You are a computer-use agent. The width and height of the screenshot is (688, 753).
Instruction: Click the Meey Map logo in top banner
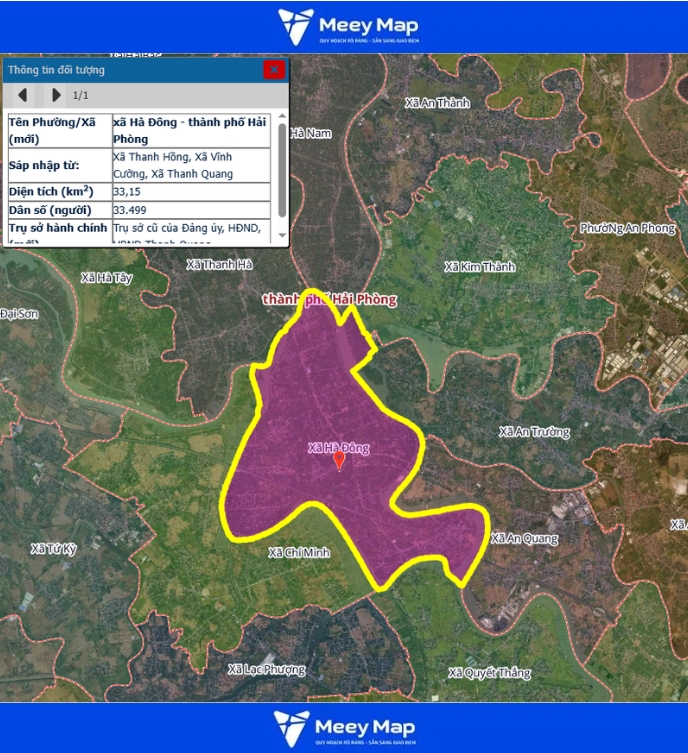click(346, 26)
